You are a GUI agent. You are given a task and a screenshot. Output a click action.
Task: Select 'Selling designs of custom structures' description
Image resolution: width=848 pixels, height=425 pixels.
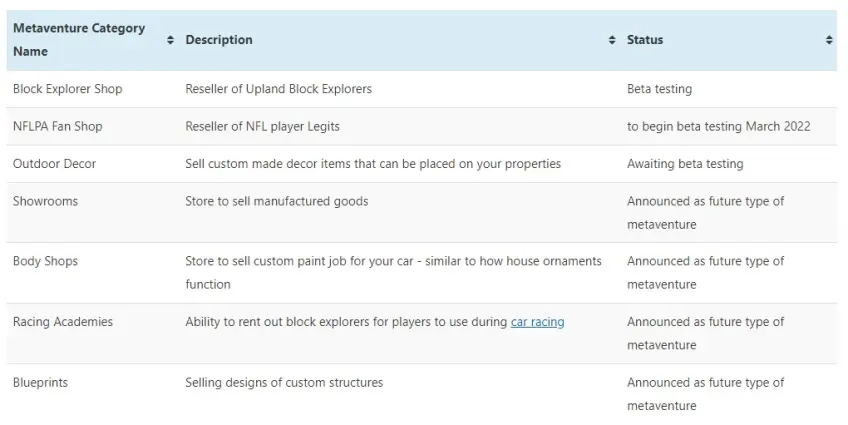(284, 383)
